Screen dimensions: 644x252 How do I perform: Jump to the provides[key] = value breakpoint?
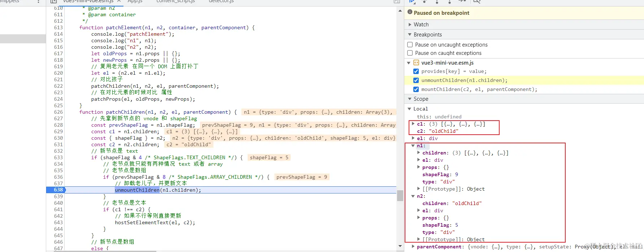[454, 71]
